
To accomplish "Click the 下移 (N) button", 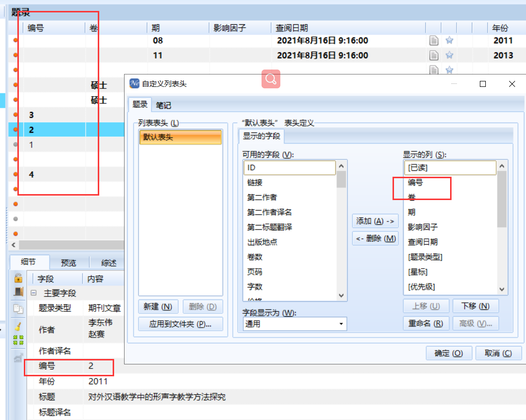I will click(x=475, y=306).
